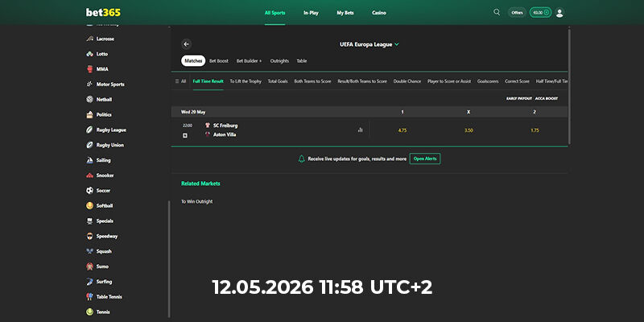Click the Lotto sport icon

(x=89, y=54)
